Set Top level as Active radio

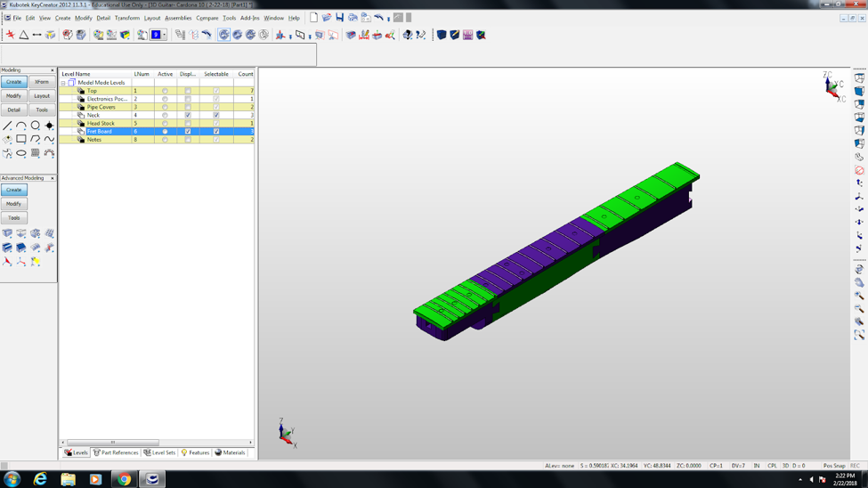(165, 91)
